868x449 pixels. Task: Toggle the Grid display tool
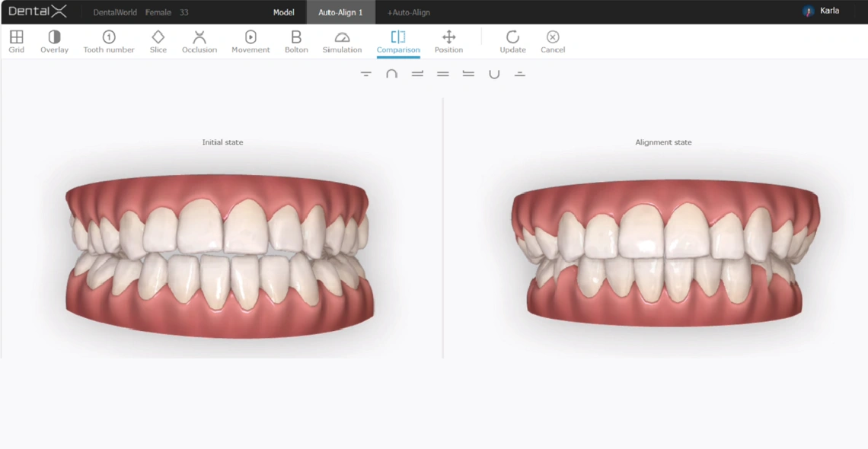[17, 42]
